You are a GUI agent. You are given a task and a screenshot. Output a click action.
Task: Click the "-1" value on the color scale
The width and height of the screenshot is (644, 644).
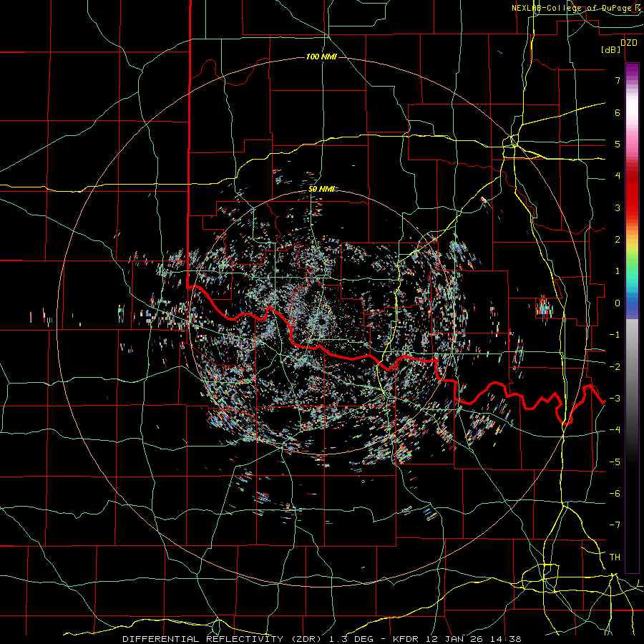click(x=615, y=335)
